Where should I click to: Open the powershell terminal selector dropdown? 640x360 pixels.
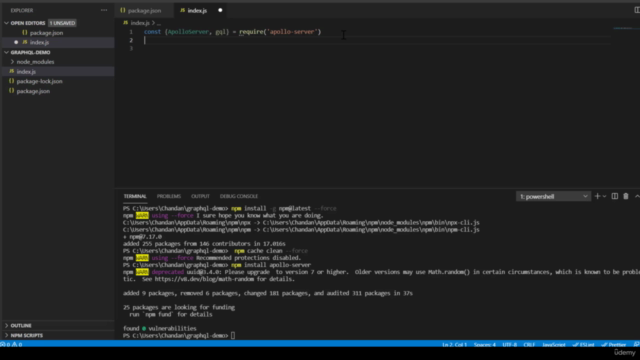click(553, 196)
